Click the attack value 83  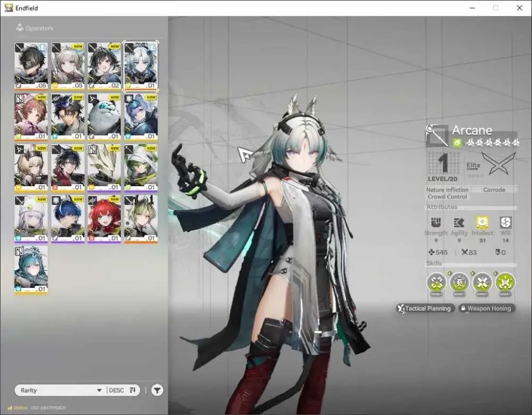[x=472, y=252]
